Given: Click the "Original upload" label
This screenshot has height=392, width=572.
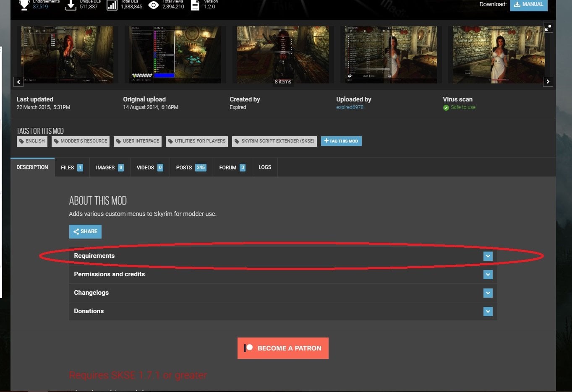Looking at the screenshot, I should 144,99.
